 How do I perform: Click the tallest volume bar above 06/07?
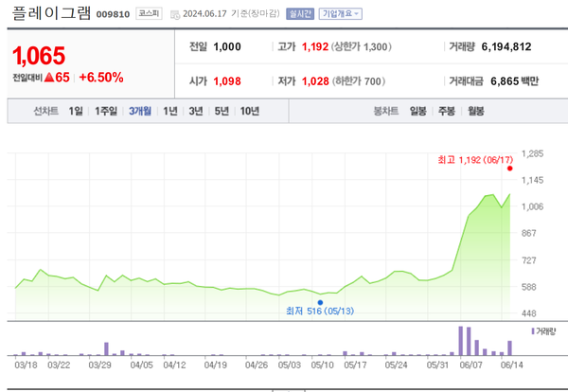[461, 341]
